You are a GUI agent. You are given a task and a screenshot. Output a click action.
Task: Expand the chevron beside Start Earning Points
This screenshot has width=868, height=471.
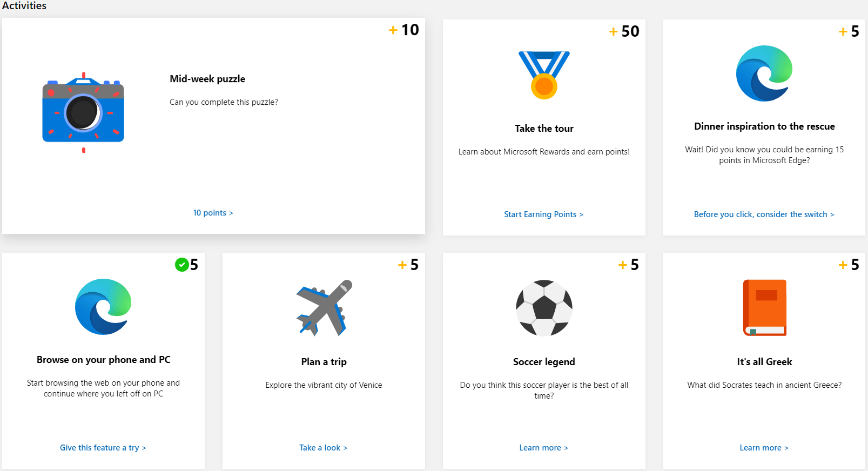581,214
